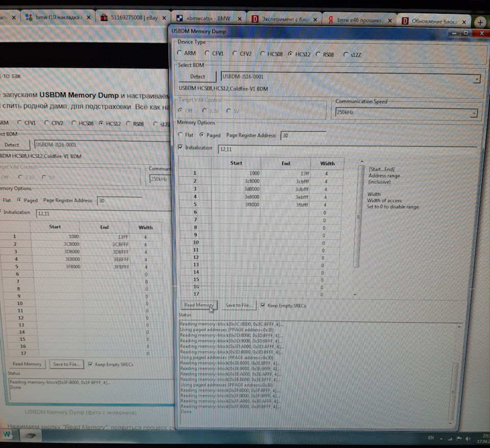This screenshot has width=490, height=448.
Task: Click the Initialization value field 12,11
Action: [x=347, y=149]
